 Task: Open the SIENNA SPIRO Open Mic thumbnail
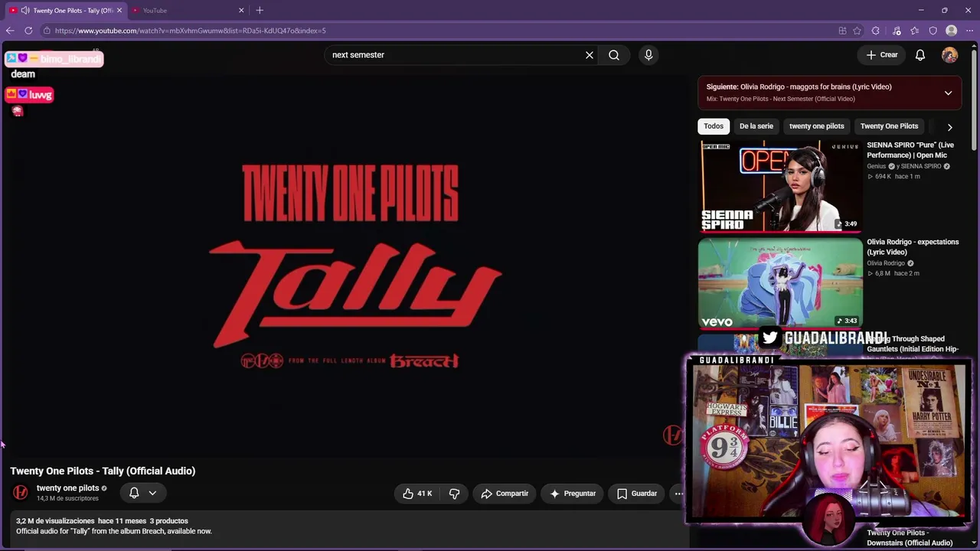point(780,186)
